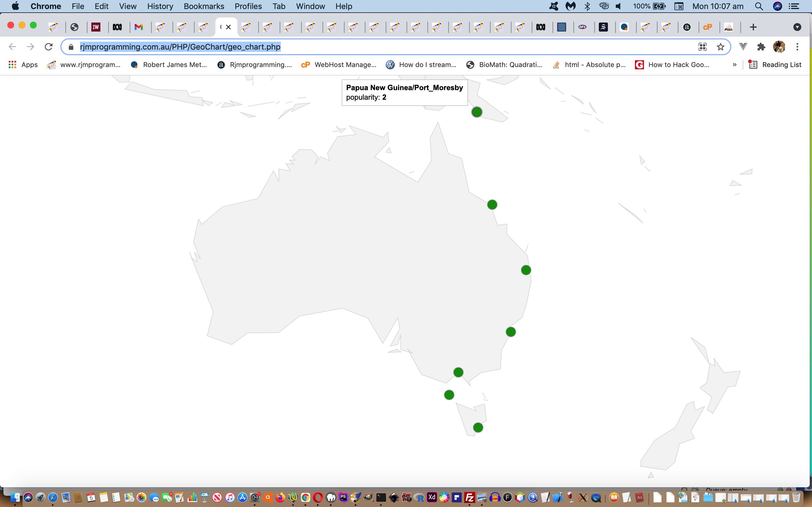Open the Extensions puzzle icon
812x507 pixels.
pos(761,46)
